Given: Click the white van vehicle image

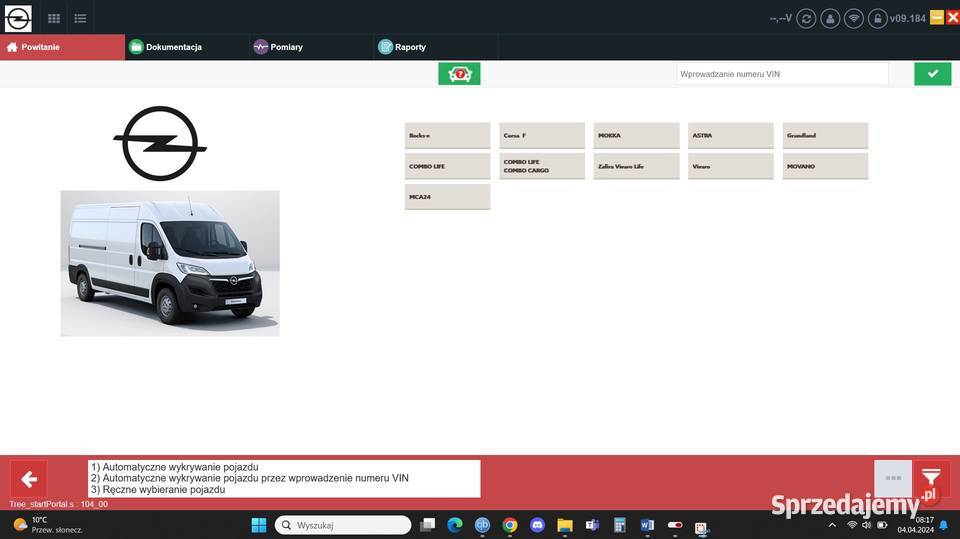Looking at the screenshot, I should (170, 263).
